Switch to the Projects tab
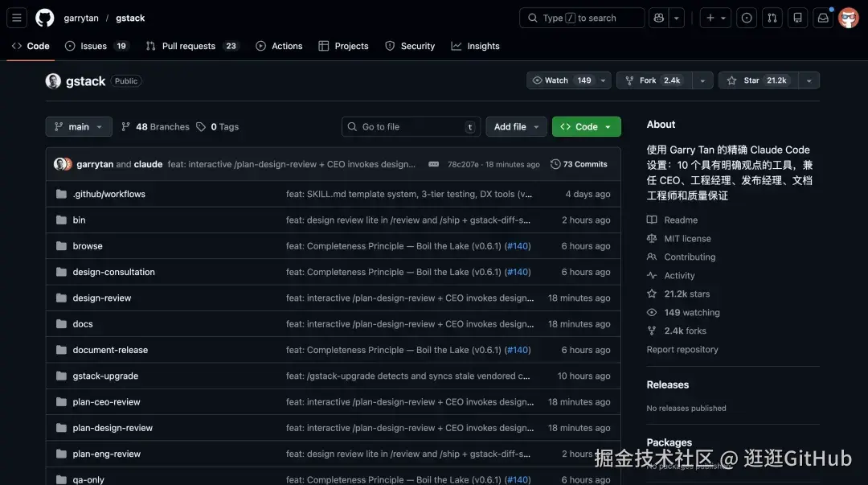The width and height of the screenshot is (868, 485). [x=343, y=46]
